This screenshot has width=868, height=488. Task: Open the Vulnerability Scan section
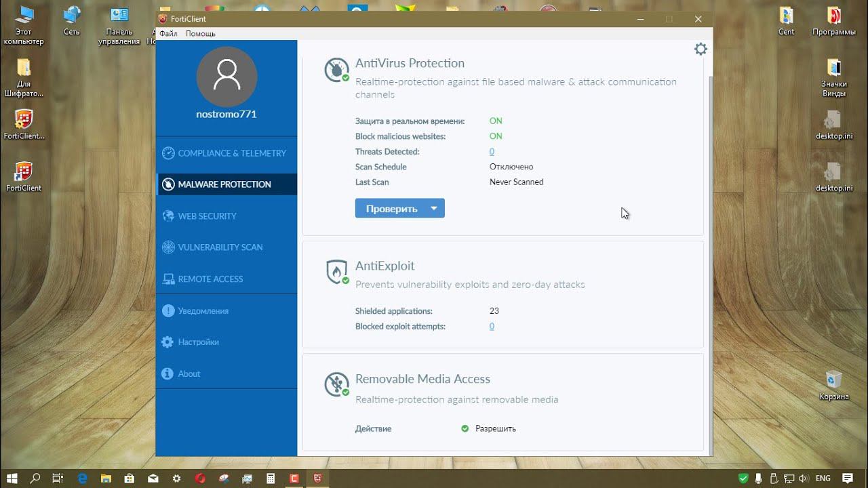coord(226,247)
